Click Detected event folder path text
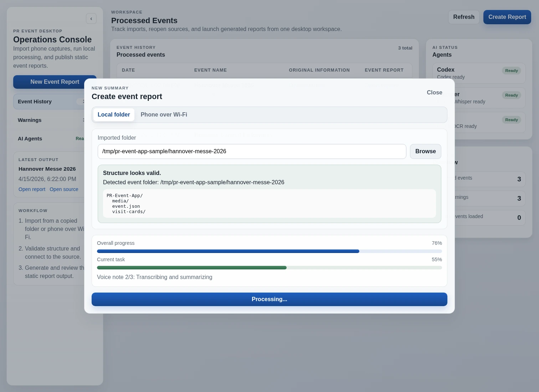Viewport: 539px width, 392px height. [194, 182]
